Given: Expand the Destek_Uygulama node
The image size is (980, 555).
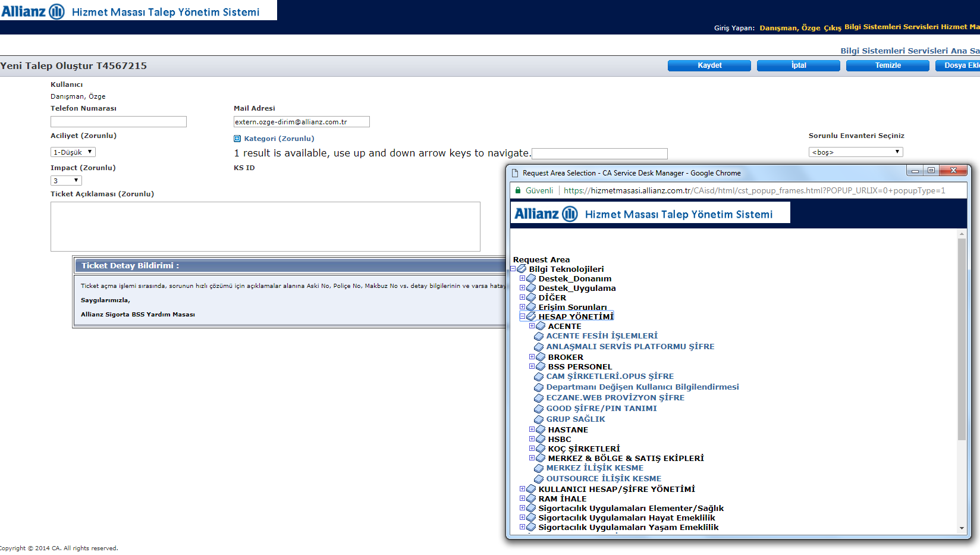Looking at the screenshot, I should click(523, 288).
